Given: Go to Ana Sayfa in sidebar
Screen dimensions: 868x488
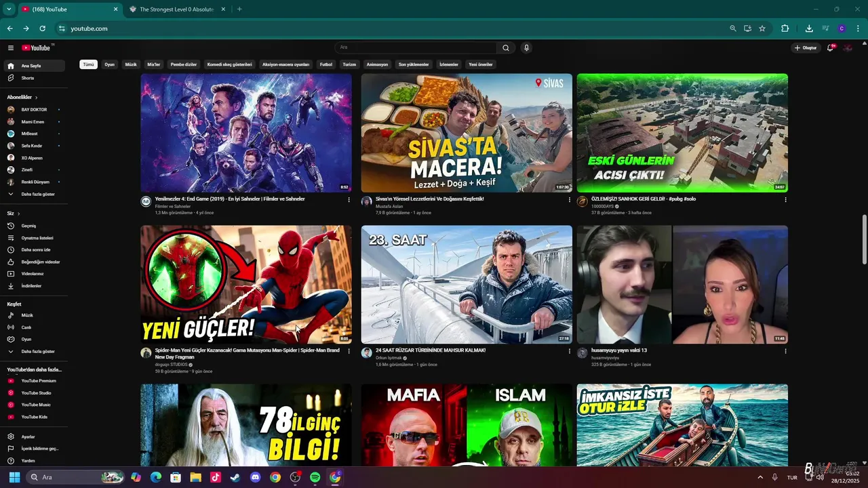Looking at the screenshot, I should [35, 66].
